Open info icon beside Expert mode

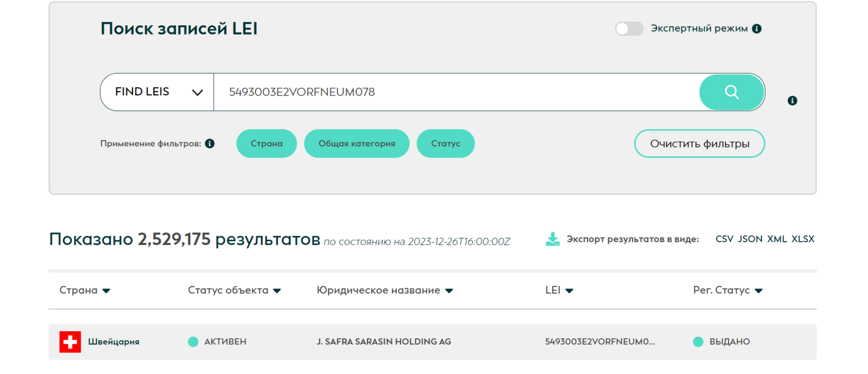tap(757, 29)
